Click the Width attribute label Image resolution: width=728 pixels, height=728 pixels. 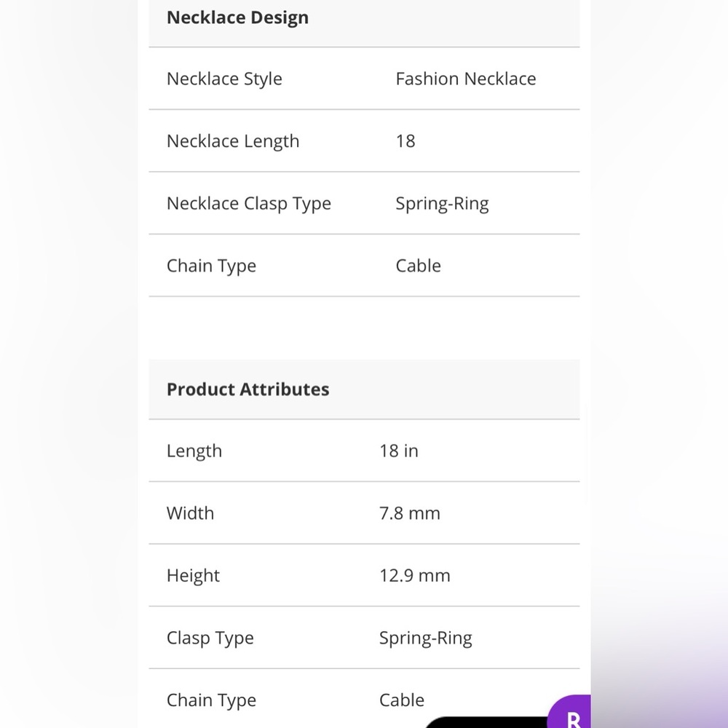point(190,513)
